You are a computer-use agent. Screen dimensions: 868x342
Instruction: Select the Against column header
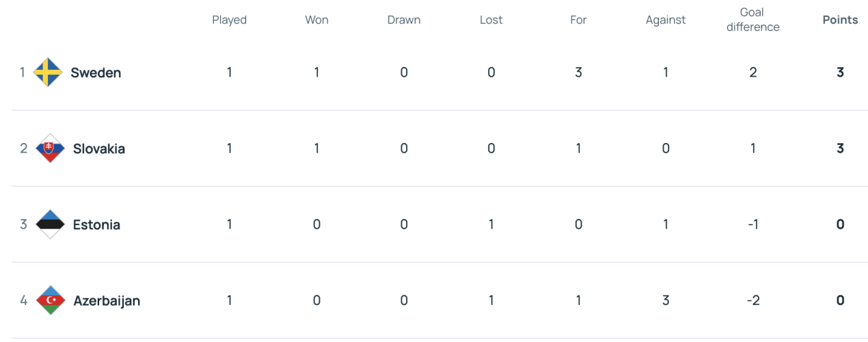666,20
